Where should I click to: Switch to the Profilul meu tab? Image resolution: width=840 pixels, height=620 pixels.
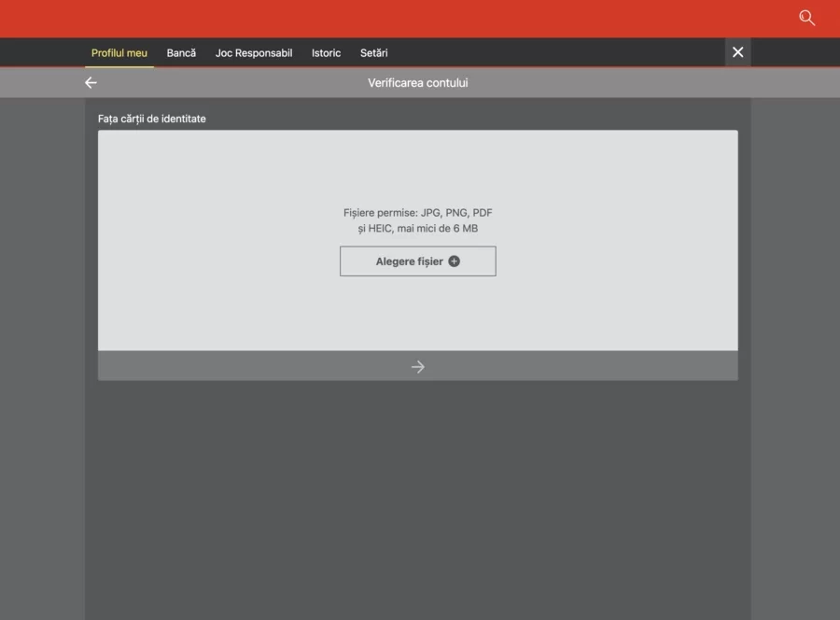point(119,53)
